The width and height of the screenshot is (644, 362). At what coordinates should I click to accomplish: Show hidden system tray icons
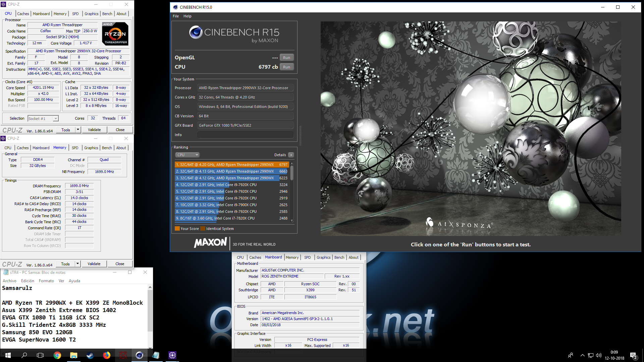(582, 355)
